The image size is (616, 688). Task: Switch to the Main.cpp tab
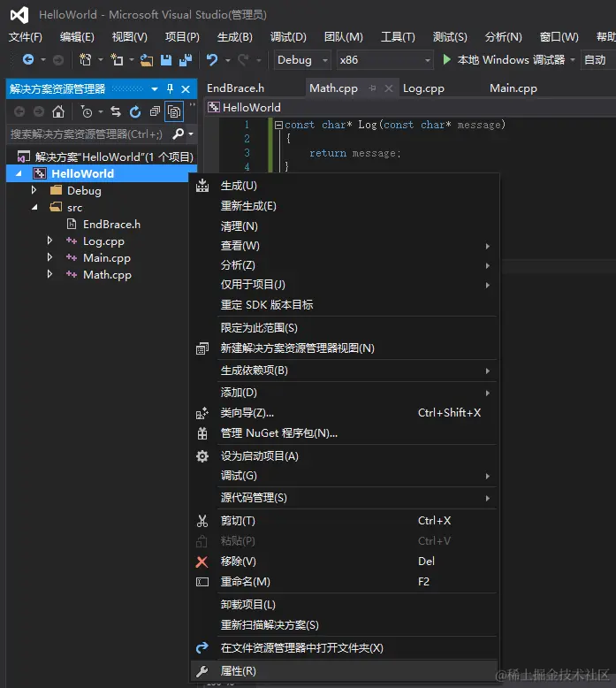click(513, 88)
